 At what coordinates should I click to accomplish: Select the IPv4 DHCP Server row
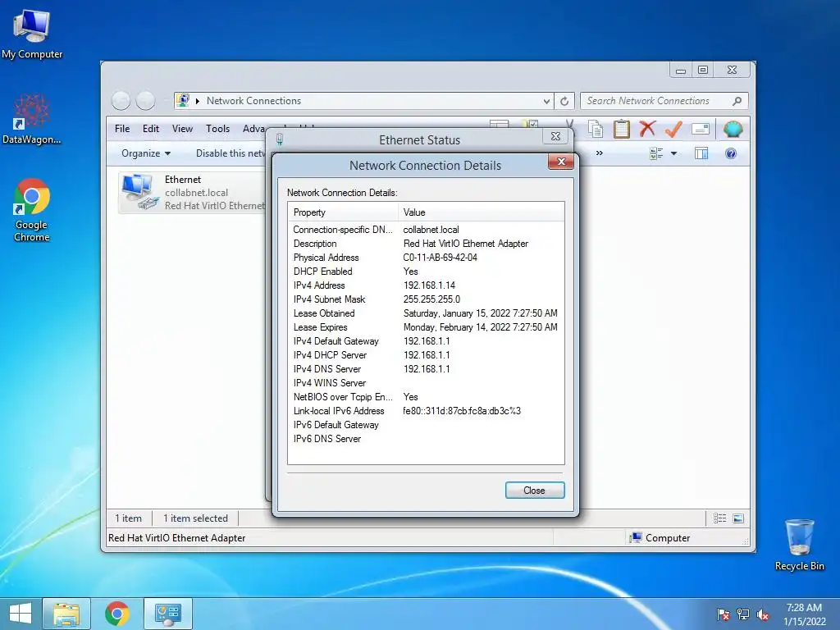426,355
